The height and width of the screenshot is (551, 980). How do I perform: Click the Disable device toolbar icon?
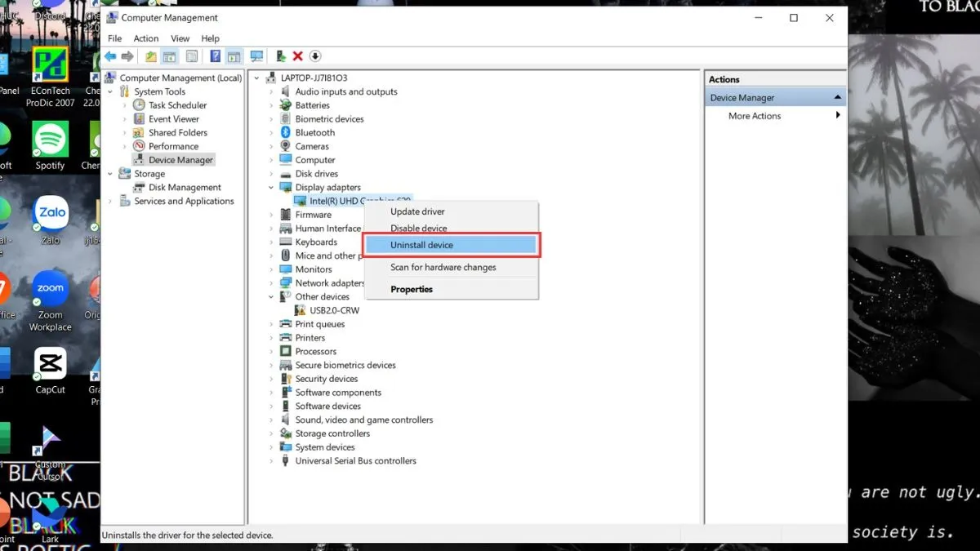pos(315,56)
